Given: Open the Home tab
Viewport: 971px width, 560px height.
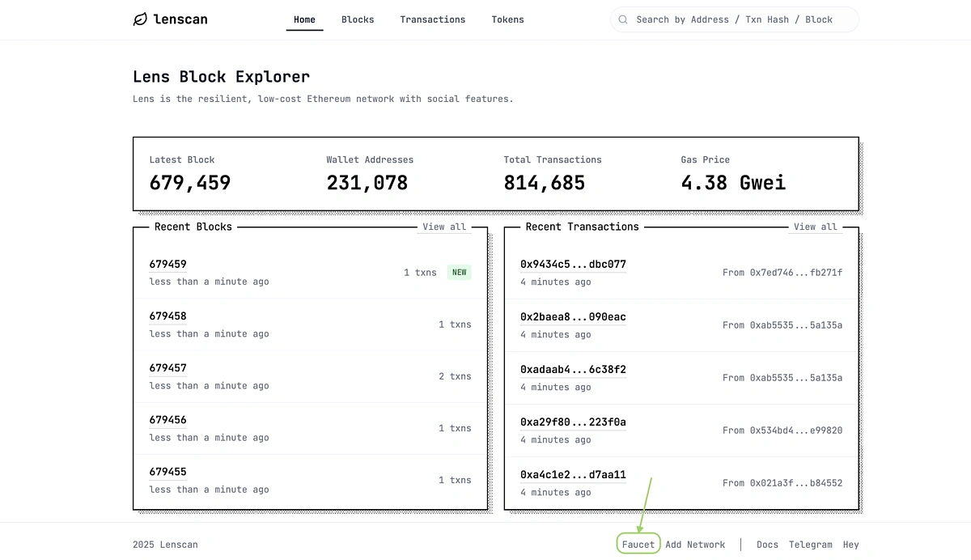Looking at the screenshot, I should point(304,19).
